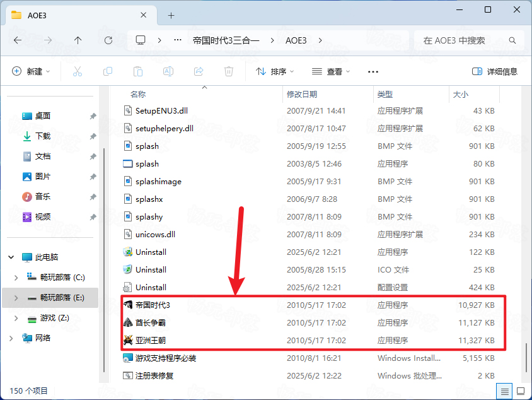
Task: Switch to details list view
Action: (504, 391)
